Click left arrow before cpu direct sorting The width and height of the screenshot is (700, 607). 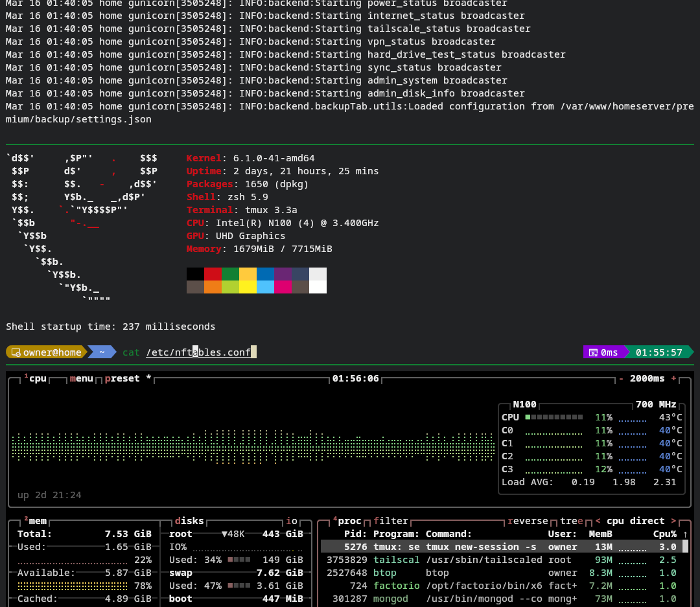(x=598, y=521)
